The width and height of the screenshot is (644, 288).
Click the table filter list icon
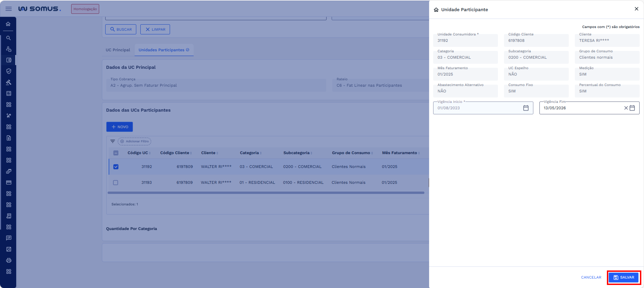click(x=113, y=141)
